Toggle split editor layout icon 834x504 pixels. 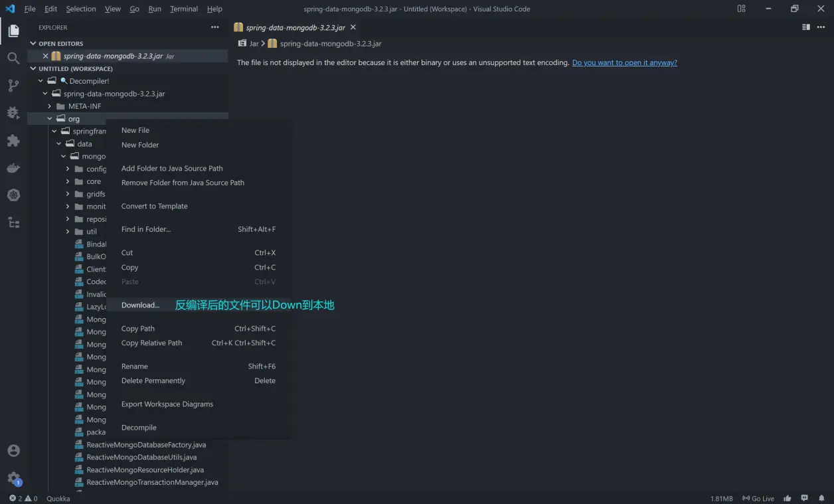[x=805, y=27]
